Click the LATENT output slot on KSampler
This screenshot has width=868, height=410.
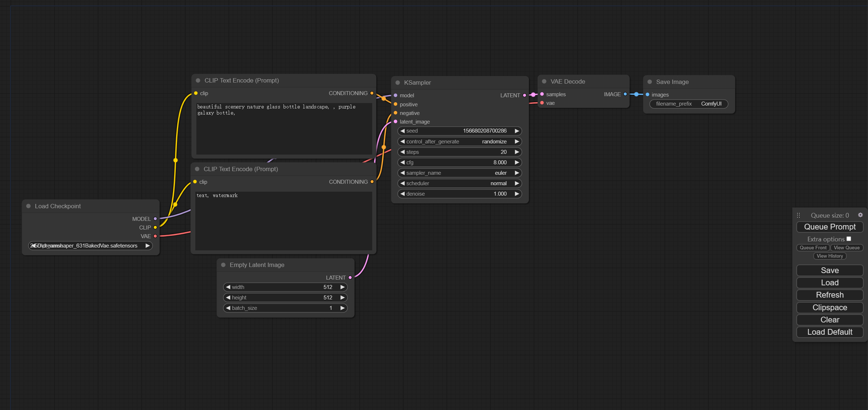tap(524, 95)
